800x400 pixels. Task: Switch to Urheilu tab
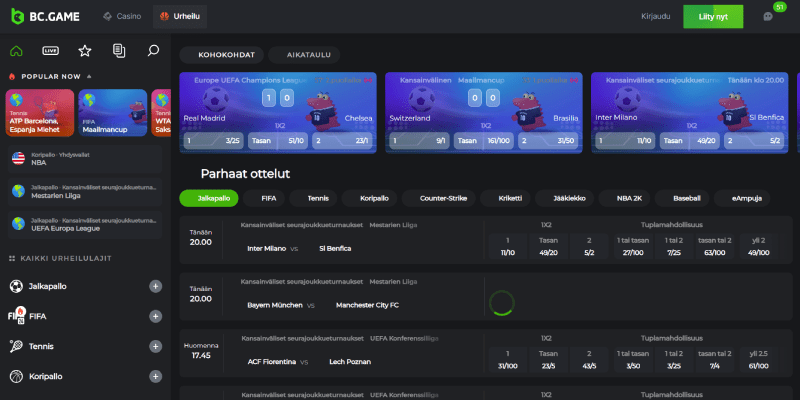(180, 16)
